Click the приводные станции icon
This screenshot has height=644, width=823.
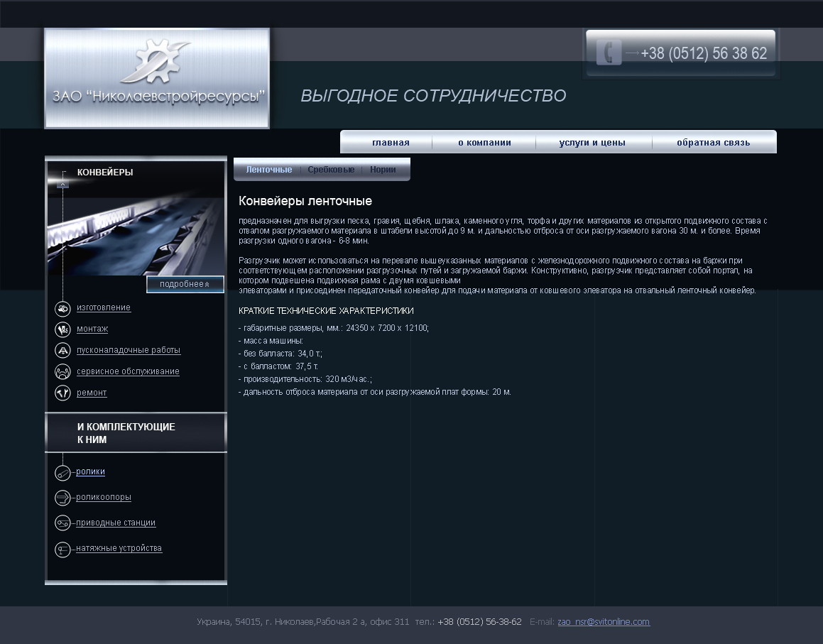[62, 523]
